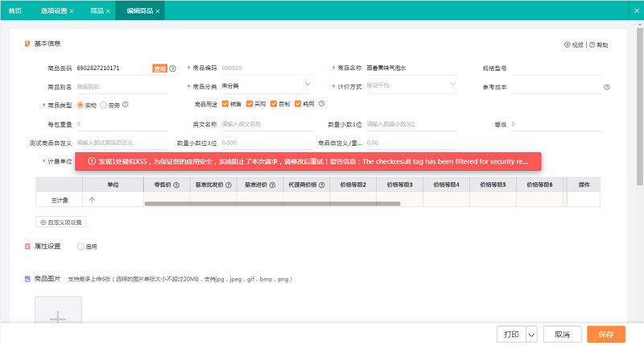Image resolution: width=644 pixels, height=345 pixels.
Task: Click the 等级 input field
Action: 556,124
